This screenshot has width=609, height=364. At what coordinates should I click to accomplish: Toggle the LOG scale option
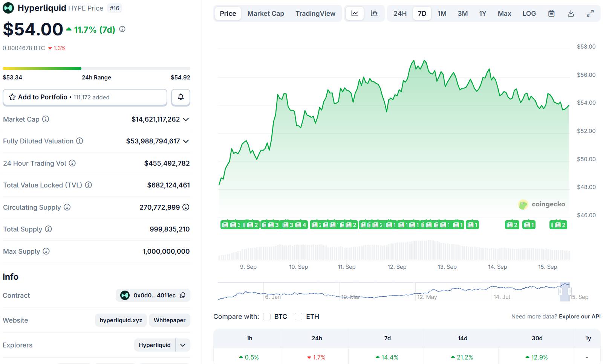click(x=529, y=14)
